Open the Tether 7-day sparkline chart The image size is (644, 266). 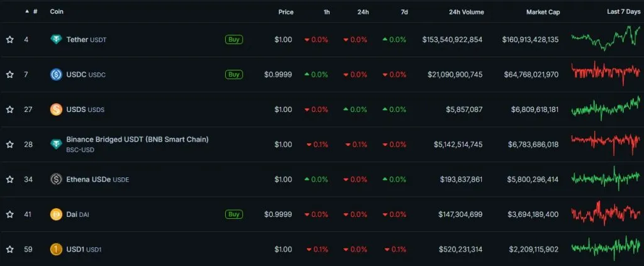[605, 39]
